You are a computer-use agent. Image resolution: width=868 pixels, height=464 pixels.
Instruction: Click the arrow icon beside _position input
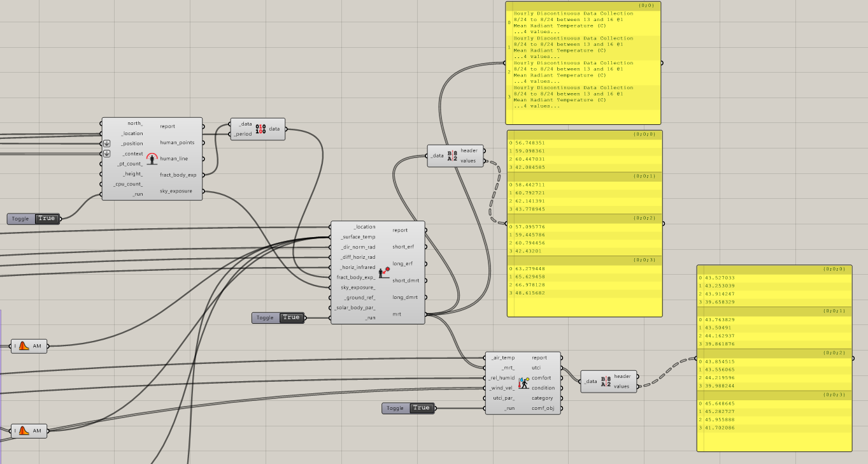107,143
